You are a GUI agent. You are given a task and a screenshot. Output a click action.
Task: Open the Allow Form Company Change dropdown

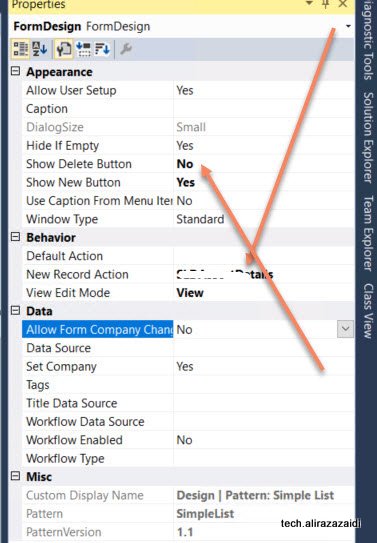tap(345, 329)
